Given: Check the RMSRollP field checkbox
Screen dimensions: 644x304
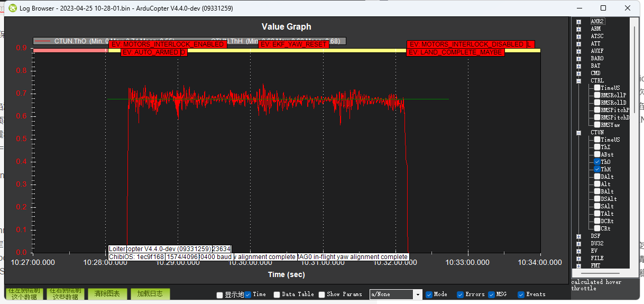Looking at the screenshot, I should [597, 95].
